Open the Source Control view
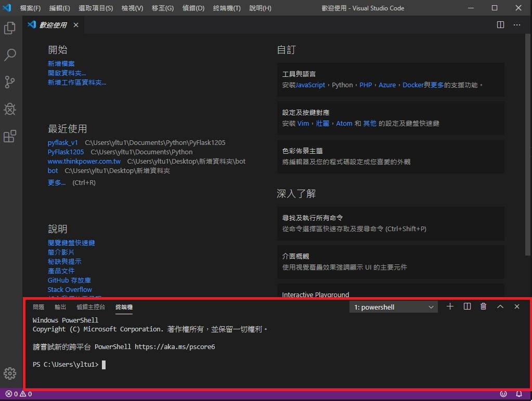The height and width of the screenshot is (401, 532). coord(10,82)
